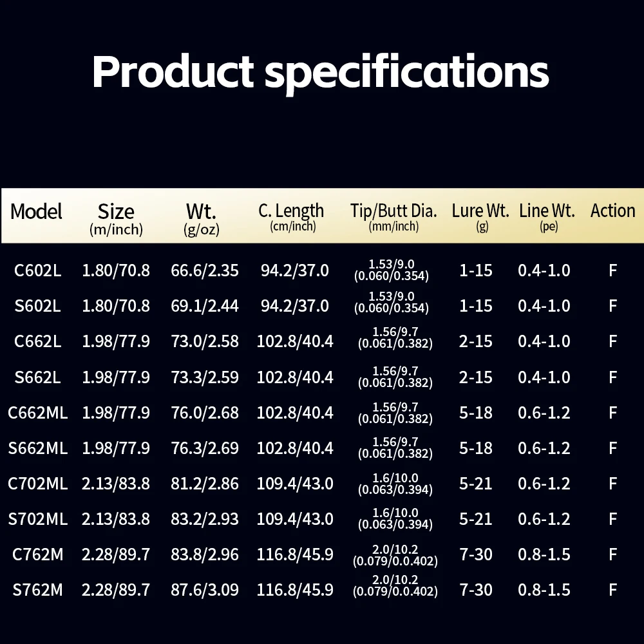Select the Size (m/inch) column header
Screen dimensions: 644x644
coord(116,220)
